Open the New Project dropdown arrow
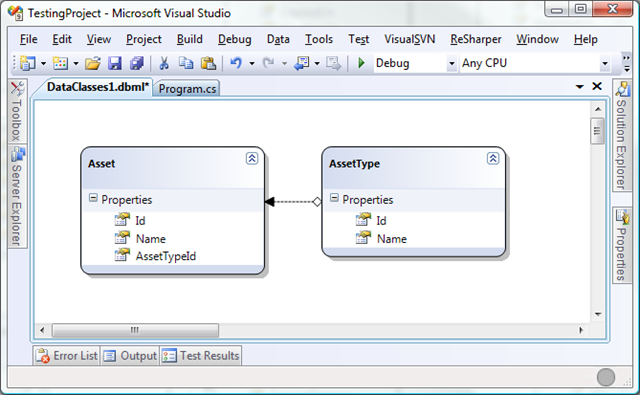Screen dimensions: 640x395 [43, 64]
